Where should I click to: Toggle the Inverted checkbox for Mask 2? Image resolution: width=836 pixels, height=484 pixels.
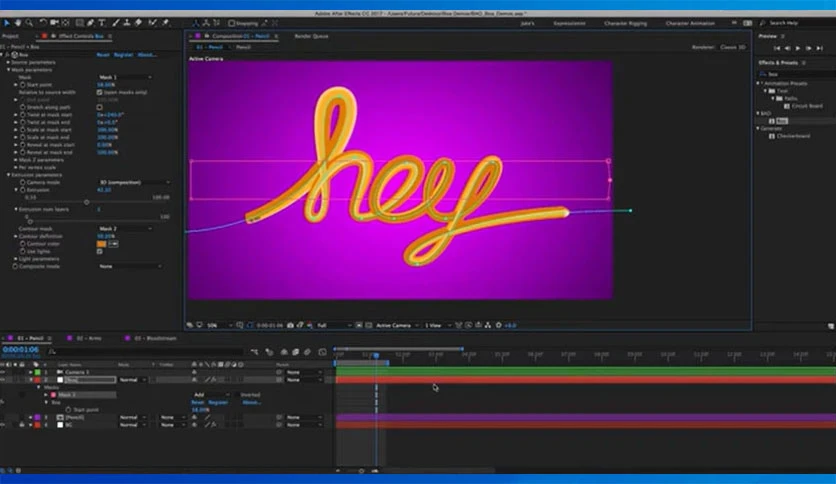point(236,395)
